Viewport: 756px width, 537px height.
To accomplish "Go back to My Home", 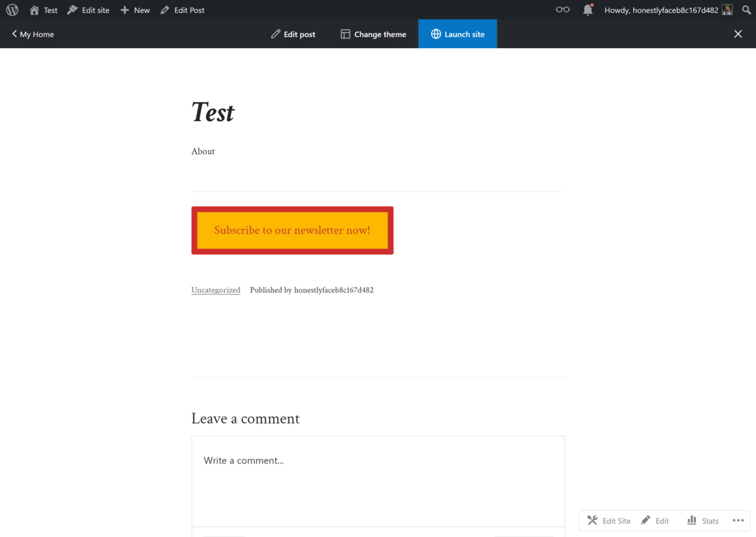I will [33, 34].
